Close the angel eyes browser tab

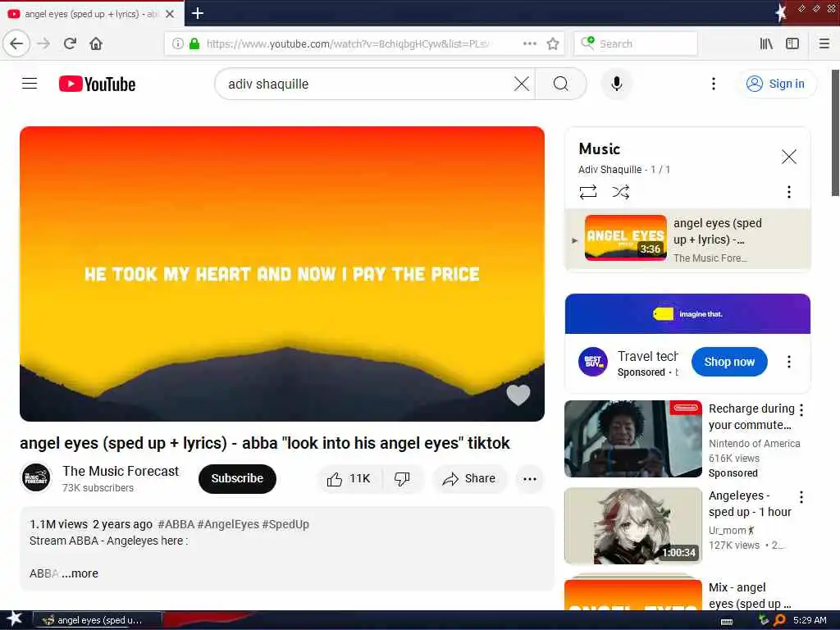(170, 14)
